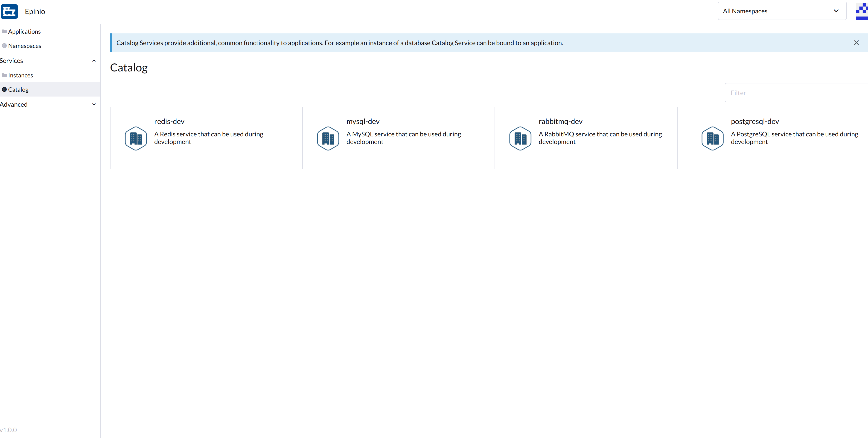Collapse the Services section

pyautogui.click(x=94, y=60)
